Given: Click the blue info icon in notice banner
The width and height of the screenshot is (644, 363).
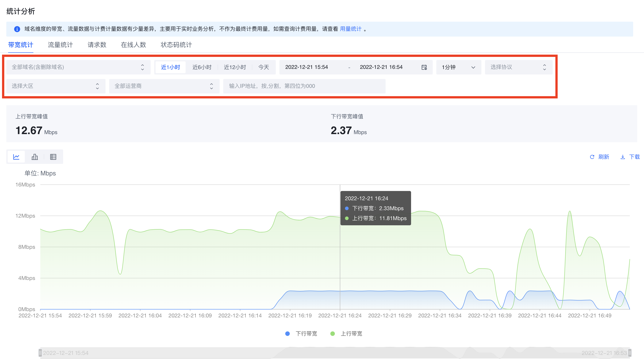Looking at the screenshot, I should [x=17, y=29].
